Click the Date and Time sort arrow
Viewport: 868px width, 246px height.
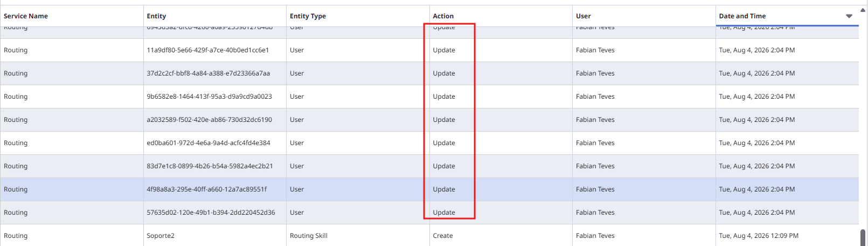849,16
